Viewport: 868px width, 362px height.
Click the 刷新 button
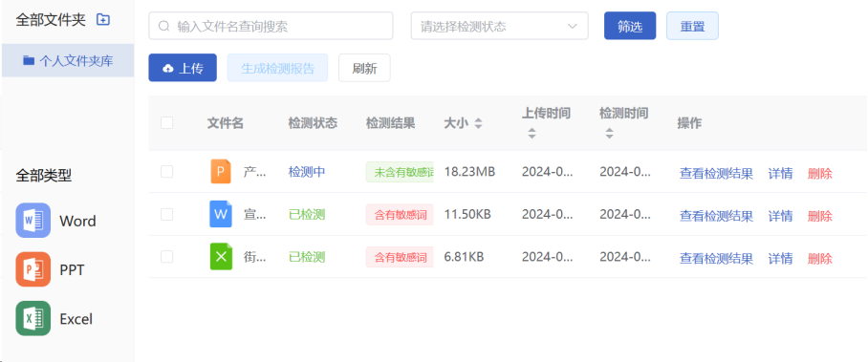click(x=364, y=68)
